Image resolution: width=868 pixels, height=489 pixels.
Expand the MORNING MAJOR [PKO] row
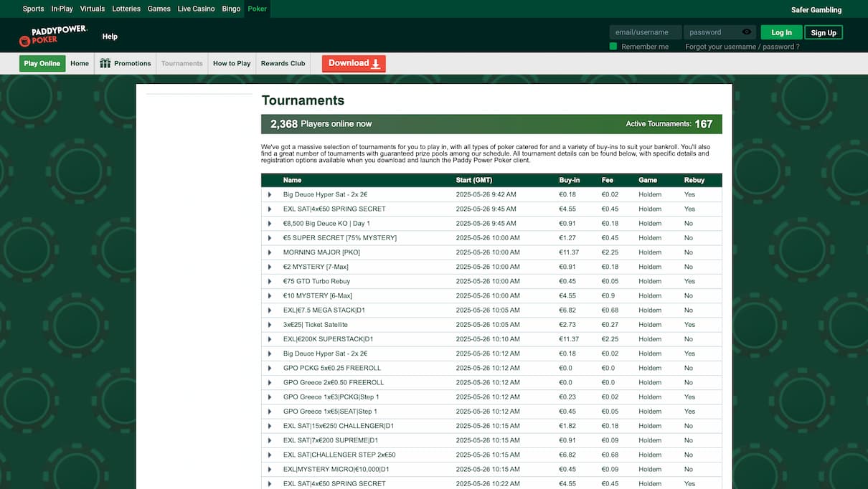pos(270,252)
